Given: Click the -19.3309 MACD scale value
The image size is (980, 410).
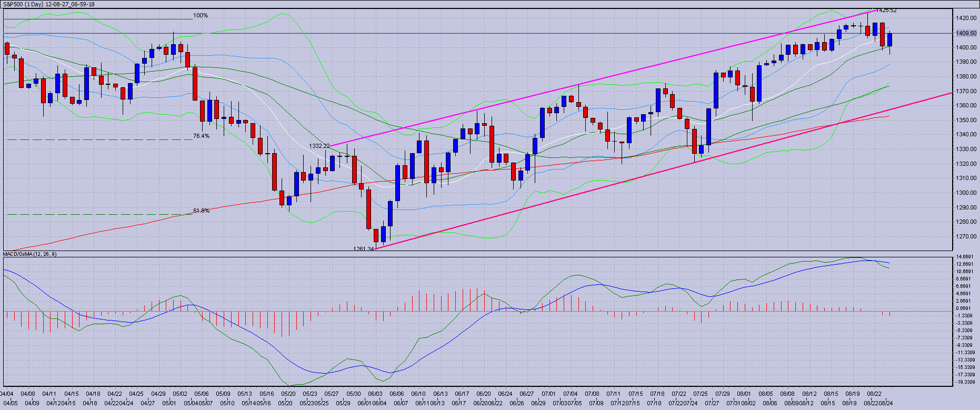Looking at the screenshot, I should coord(965,382).
